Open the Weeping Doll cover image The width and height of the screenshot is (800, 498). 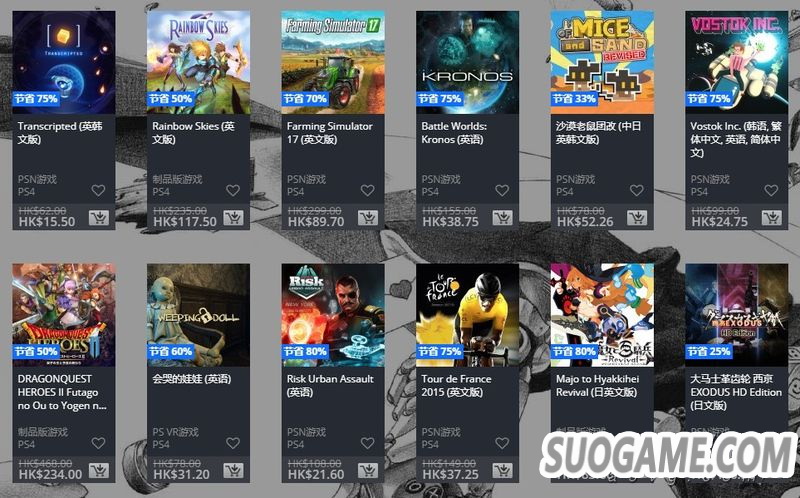point(198,315)
